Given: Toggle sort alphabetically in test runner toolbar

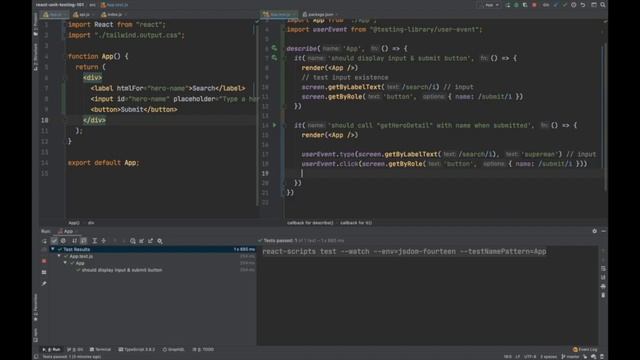Looking at the screenshot, I should pyautogui.click(x=74, y=241).
